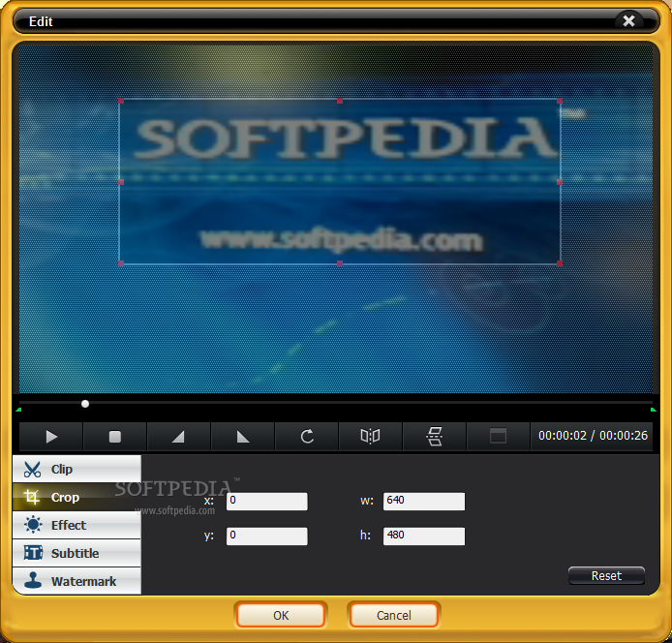Stop the video playback
The height and width of the screenshot is (643, 672).
(x=115, y=437)
